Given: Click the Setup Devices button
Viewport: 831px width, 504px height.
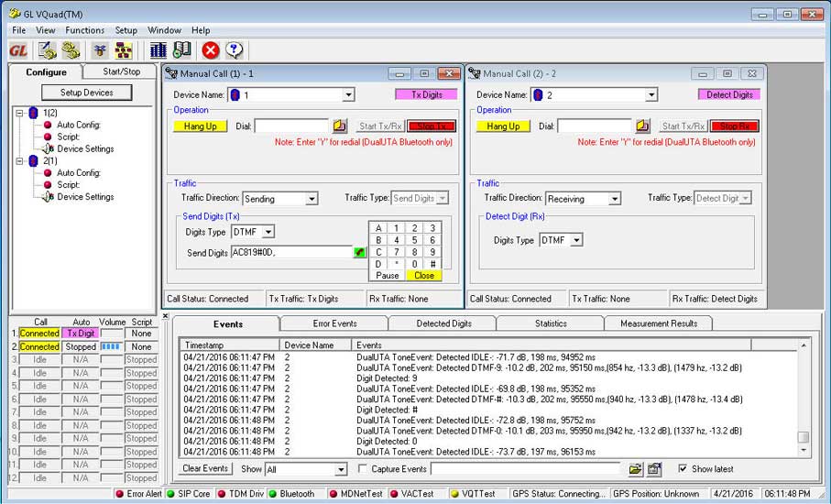Looking at the screenshot, I should pyautogui.click(x=86, y=93).
